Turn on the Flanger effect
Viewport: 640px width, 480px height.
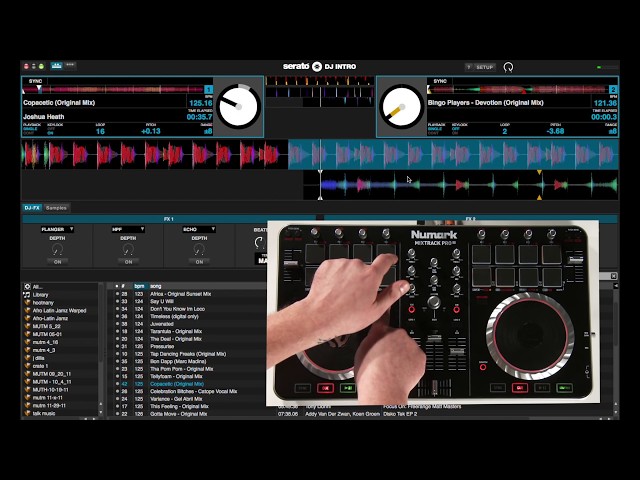(58, 262)
